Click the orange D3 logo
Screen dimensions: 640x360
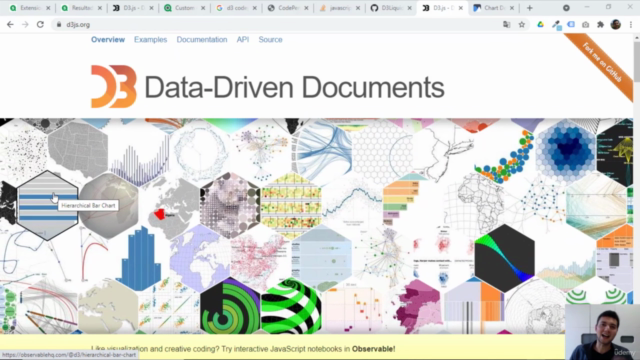click(x=113, y=86)
